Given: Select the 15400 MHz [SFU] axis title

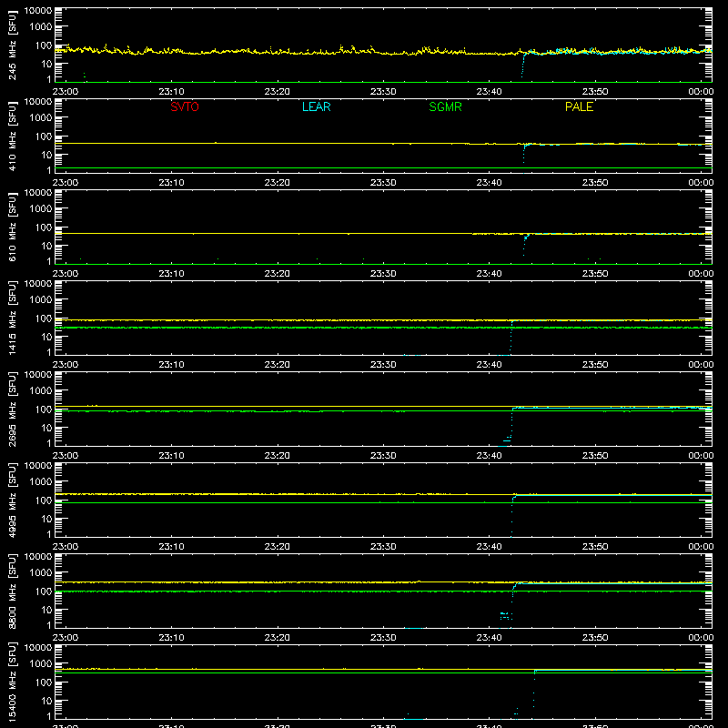Looking at the screenshot, I should (x=12, y=682).
